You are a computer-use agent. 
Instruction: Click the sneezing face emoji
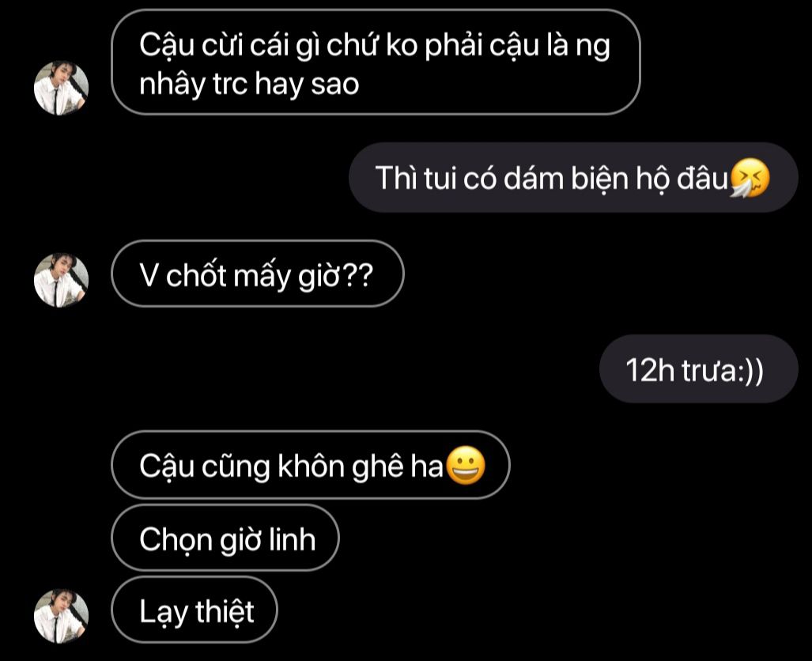point(750,178)
